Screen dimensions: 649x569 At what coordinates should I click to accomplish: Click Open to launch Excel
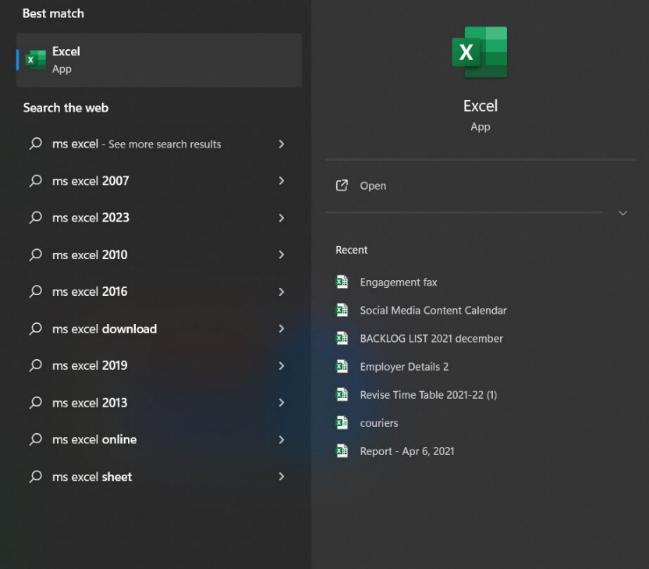(x=373, y=186)
